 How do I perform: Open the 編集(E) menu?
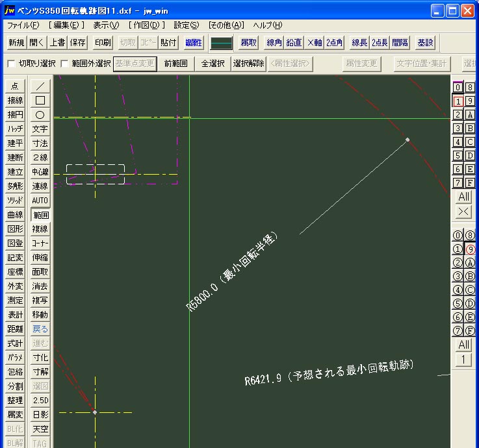[x=66, y=25]
